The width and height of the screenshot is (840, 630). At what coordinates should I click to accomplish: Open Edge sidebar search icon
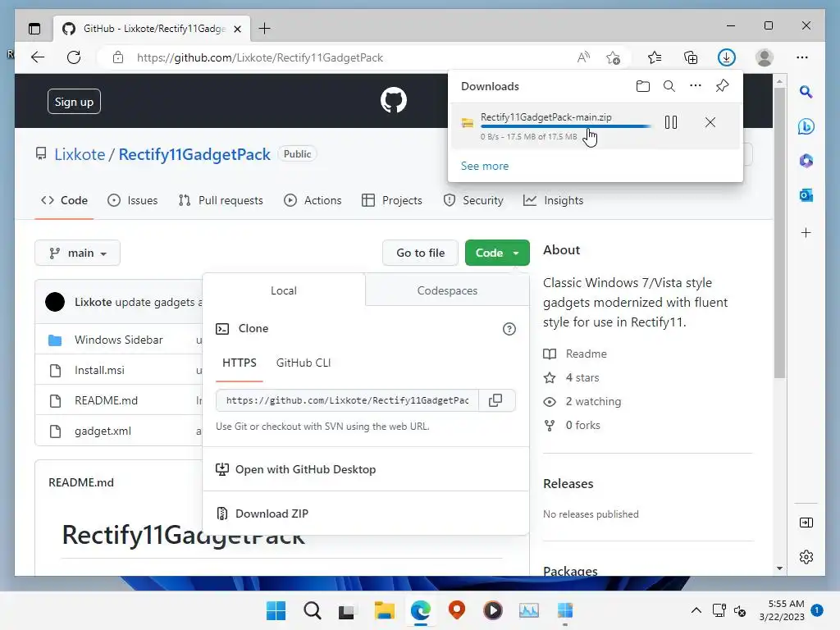click(x=806, y=92)
